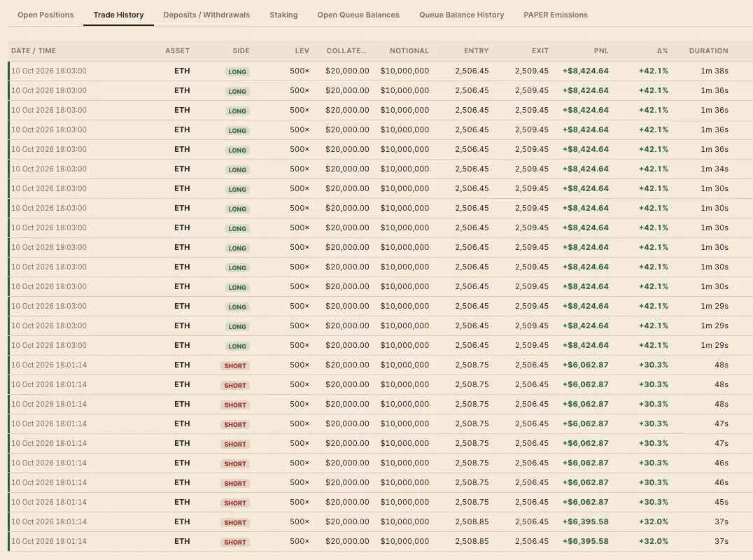Click the Δ% column header
The width and height of the screenshot is (753, 560).
point(662,51)
